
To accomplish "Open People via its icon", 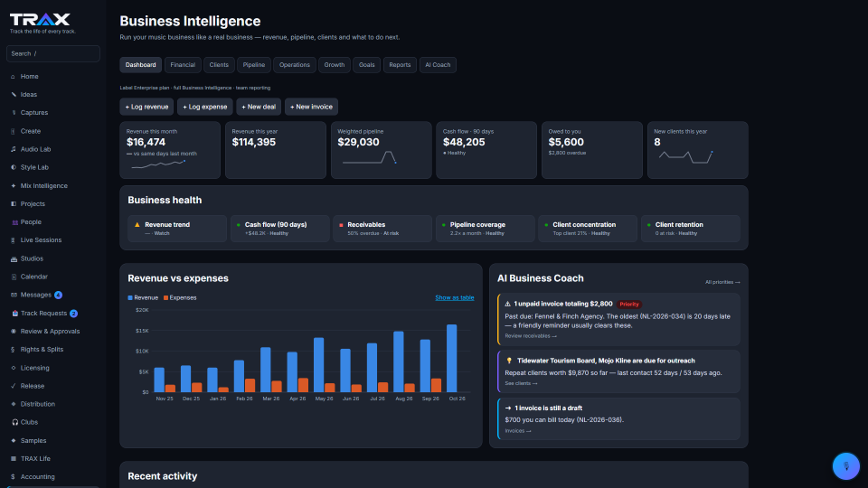I will pos(14,222).
